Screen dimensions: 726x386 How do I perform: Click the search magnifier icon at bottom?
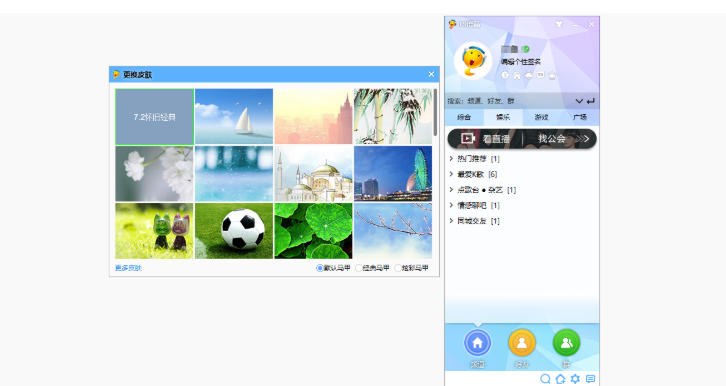click(x=545, y=379)
